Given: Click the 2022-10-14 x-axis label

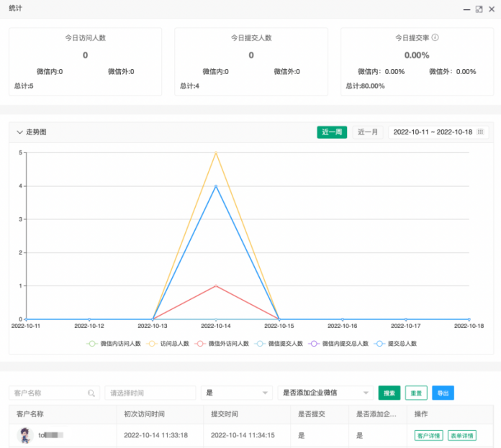Looking at the screenshot, I should [216, 326].
